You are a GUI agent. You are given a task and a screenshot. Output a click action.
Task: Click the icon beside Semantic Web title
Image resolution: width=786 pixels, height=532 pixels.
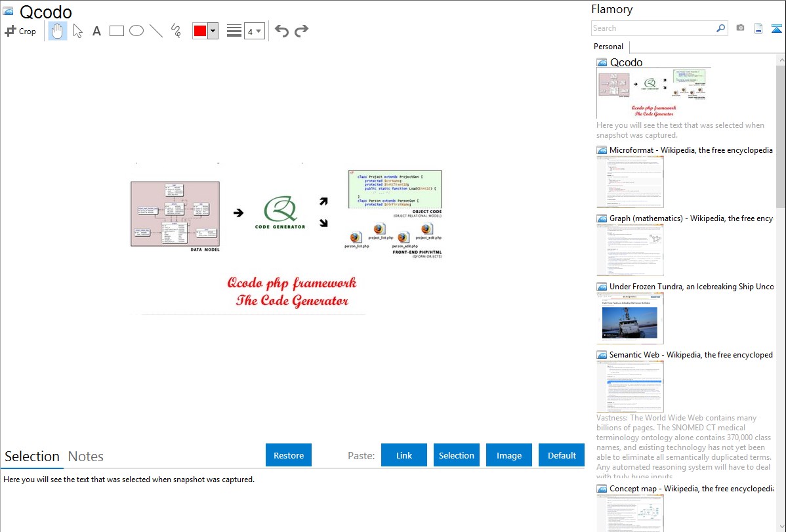point(602,355)
